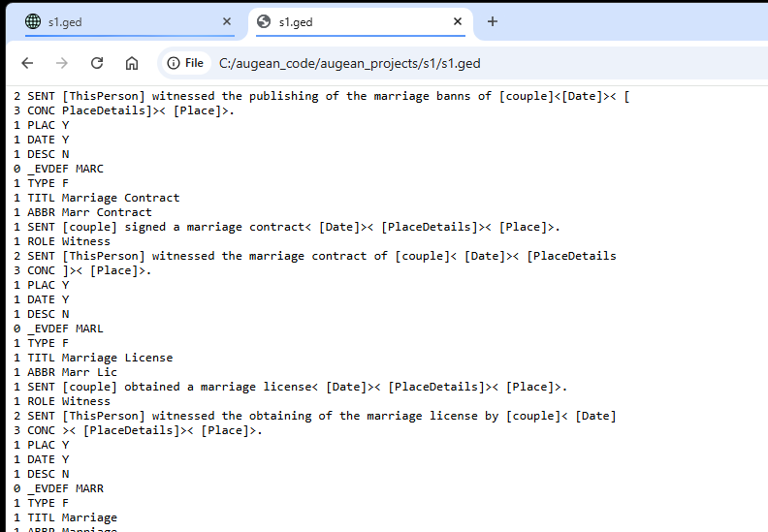Switch to the first s1.ged tab

126,21
